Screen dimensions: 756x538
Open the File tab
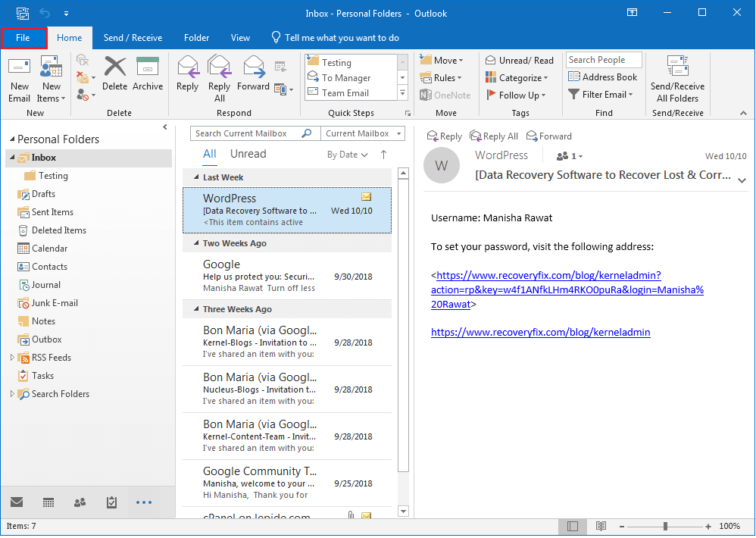(x=23, y=38)
